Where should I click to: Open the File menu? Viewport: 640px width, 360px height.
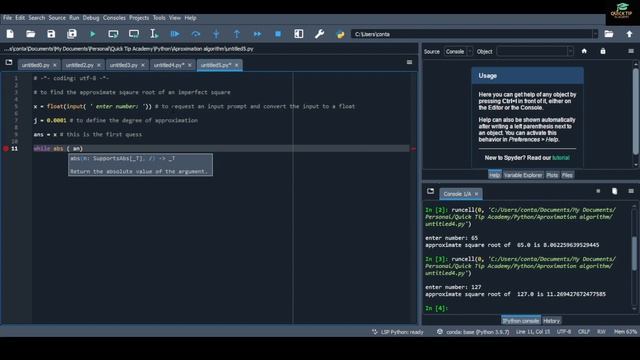point(7,18)
